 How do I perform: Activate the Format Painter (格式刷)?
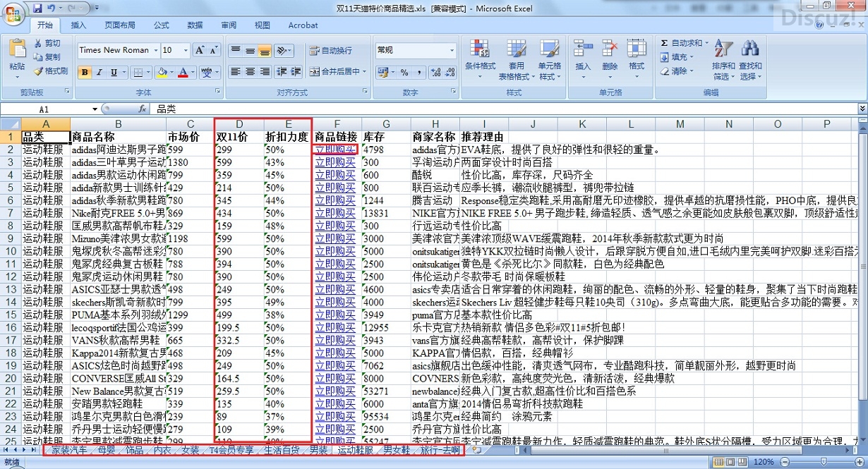51,71
